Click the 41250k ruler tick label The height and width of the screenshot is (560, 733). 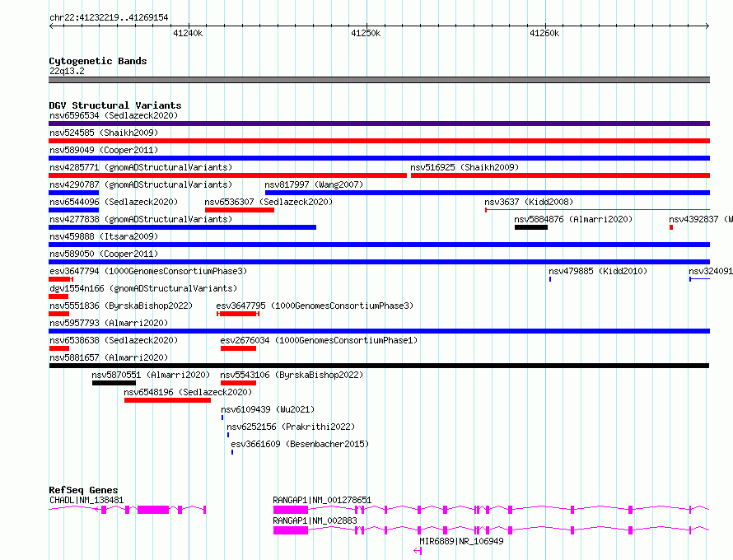click(366, 33)
